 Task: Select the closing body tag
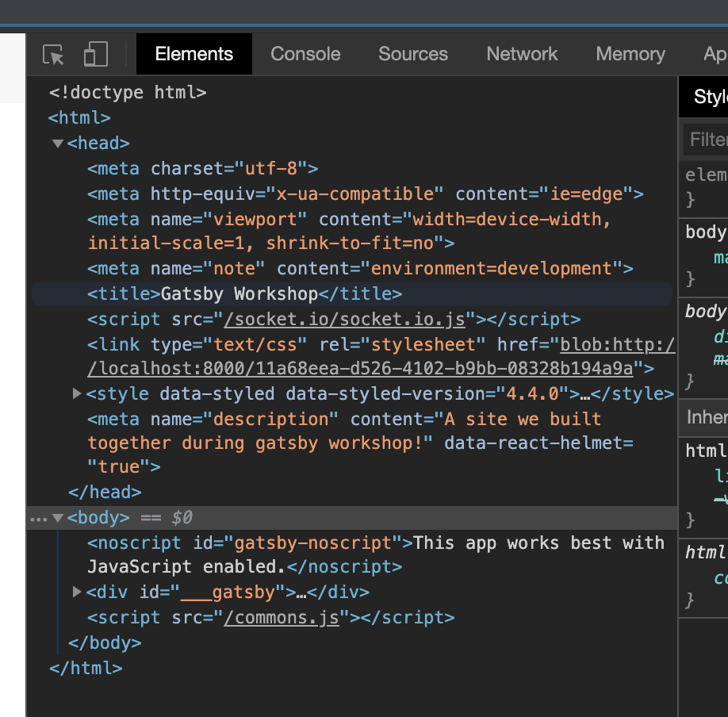[105, 642]
